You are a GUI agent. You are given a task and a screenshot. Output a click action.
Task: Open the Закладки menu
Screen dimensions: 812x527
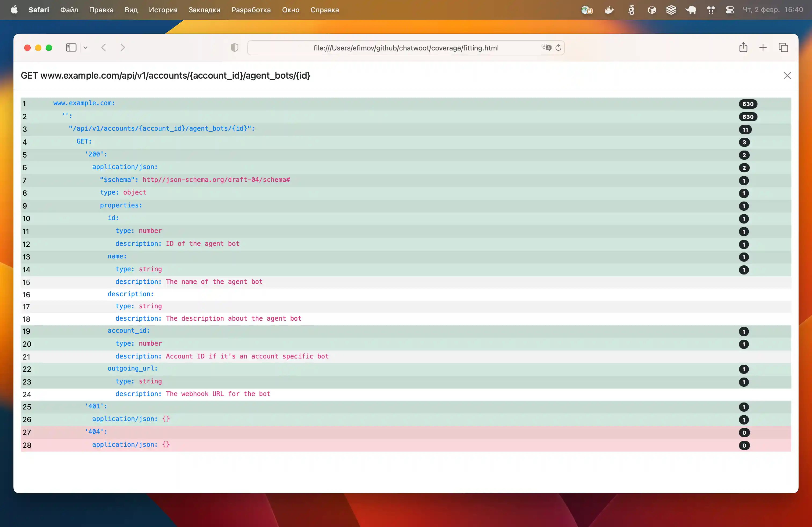coord(204,10)
